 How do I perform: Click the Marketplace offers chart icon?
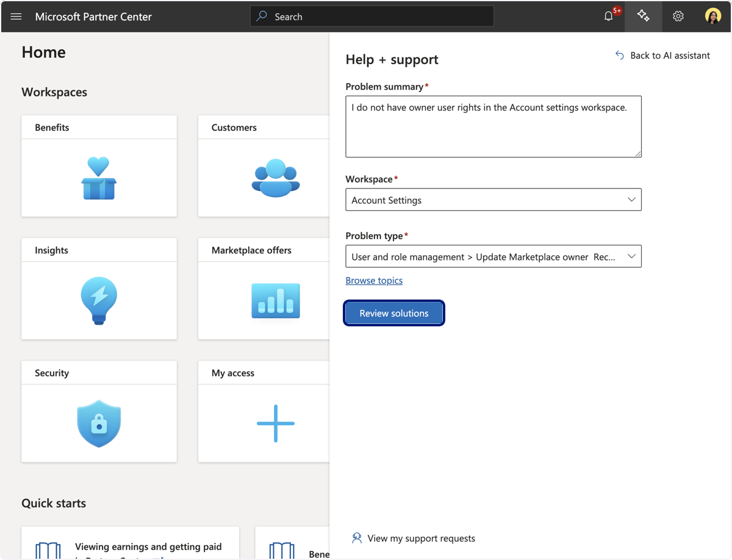tap(276, 301)
